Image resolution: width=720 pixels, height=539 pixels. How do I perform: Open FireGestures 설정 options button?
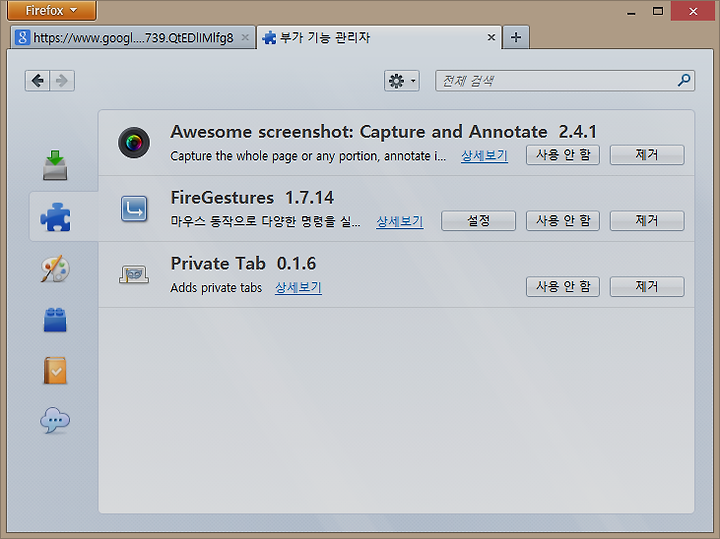pos(478,221)
